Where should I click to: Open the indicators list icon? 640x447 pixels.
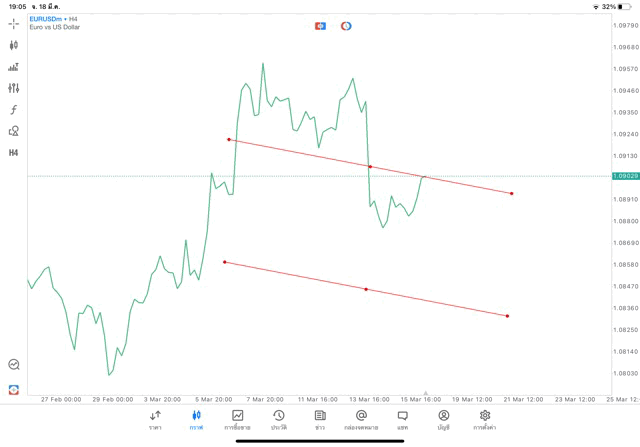[14, 67]
